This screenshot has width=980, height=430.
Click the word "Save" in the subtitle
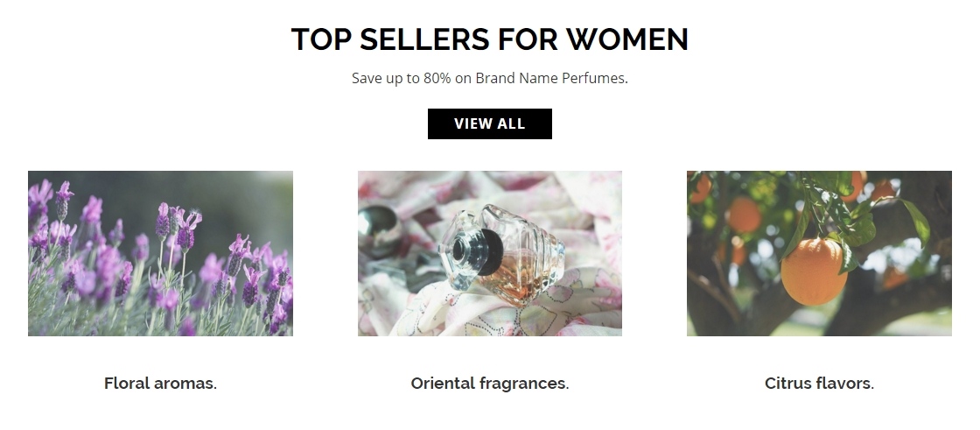click(367, 78)
